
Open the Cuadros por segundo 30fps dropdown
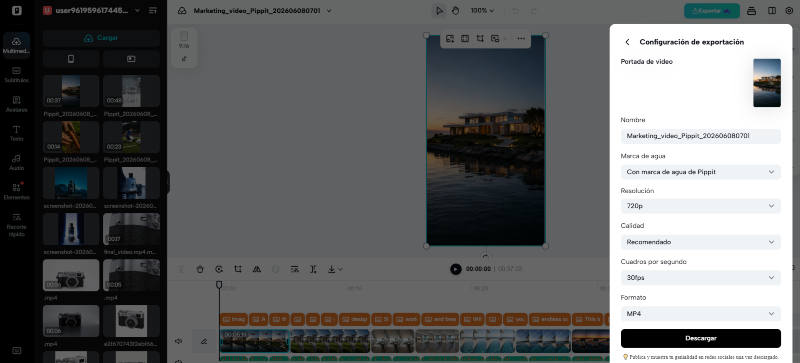[x=701, y=278]
